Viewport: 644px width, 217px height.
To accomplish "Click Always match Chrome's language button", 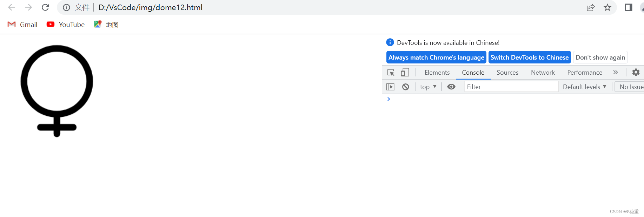I will tap(436, 57).
